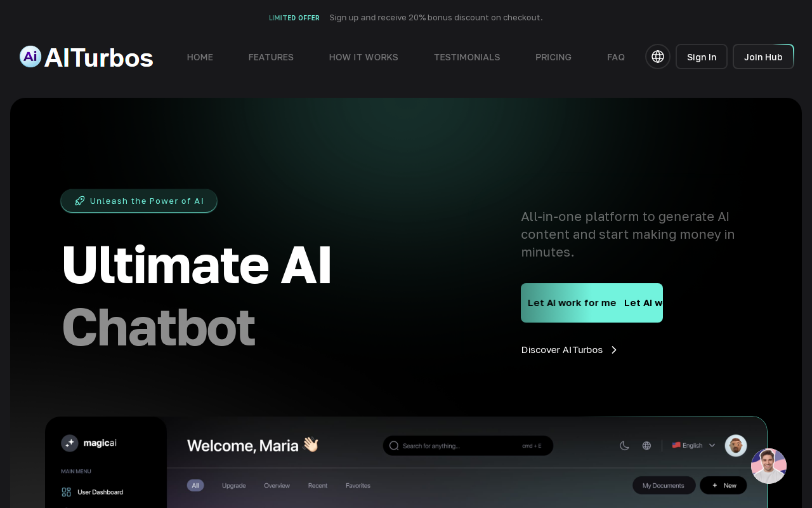Click the magicai sparkle logo
The image size is (812, 508).
[x=70, y=443]
